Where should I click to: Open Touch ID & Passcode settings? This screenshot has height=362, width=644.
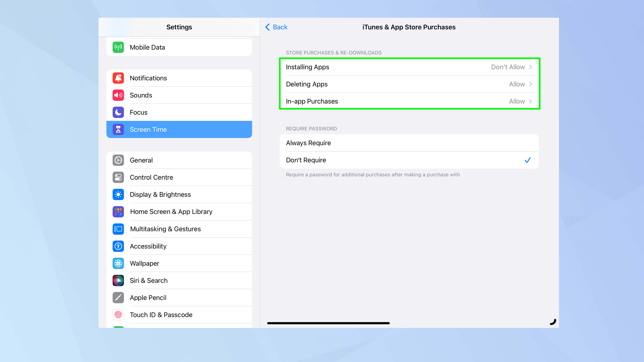(x=179, y=315)
